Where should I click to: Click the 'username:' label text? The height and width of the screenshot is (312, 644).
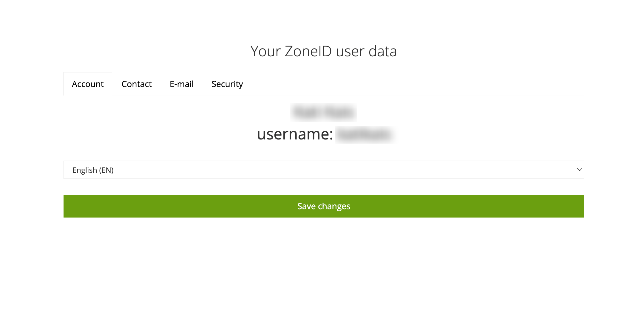point(295,134)
